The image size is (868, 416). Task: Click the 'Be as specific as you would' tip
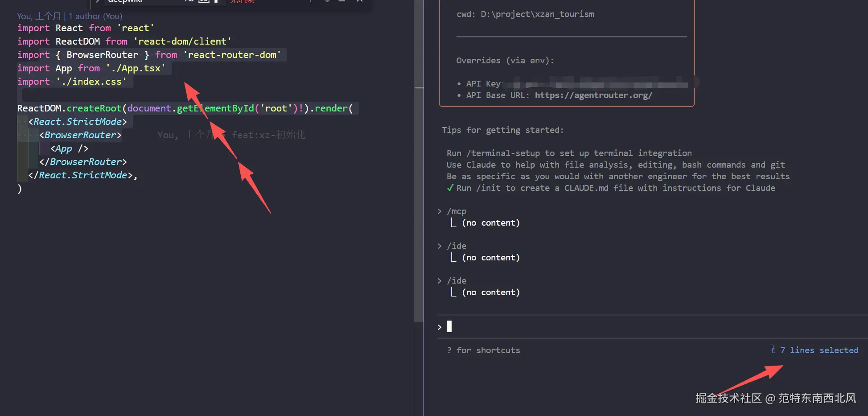(618, 176)
